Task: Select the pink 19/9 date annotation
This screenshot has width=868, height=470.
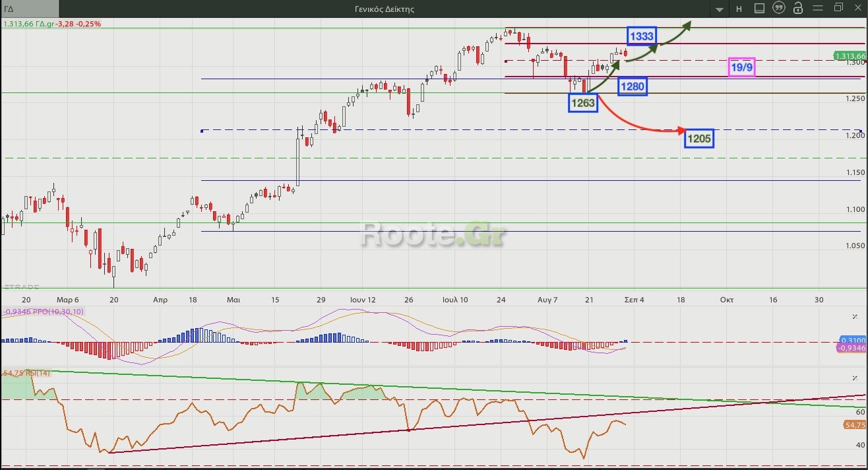Action: click(x=742, y=67)
